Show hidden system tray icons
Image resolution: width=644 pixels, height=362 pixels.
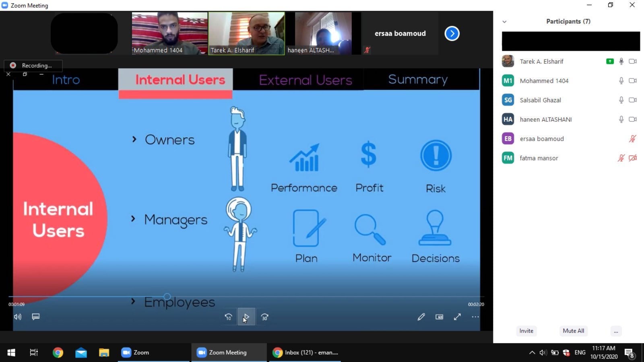pyautogui.click(x=532, y=353)
